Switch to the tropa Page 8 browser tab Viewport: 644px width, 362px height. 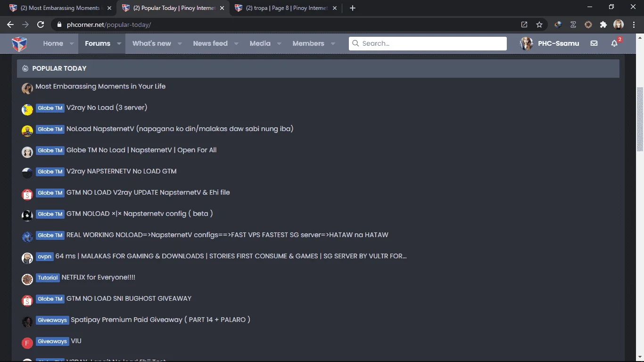pos(286,8)
